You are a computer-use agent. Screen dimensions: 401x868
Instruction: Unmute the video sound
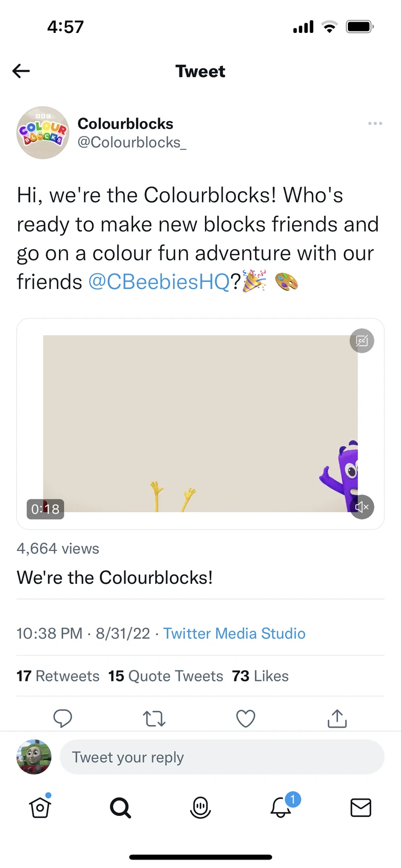pyautogui.click(x=362, y=507)
